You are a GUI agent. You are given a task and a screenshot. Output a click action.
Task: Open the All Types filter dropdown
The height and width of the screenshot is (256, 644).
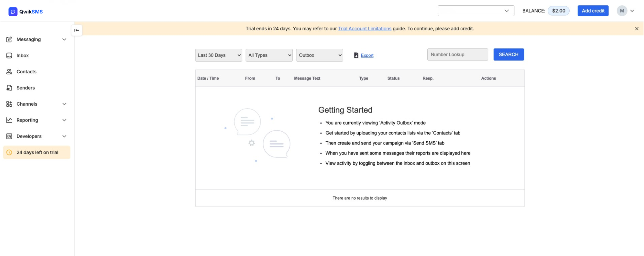tap(269, 55)
